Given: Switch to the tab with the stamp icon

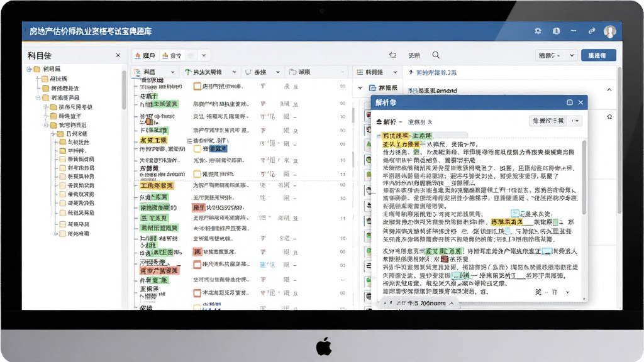Looking at the screenshot, I should pos(172,55).
